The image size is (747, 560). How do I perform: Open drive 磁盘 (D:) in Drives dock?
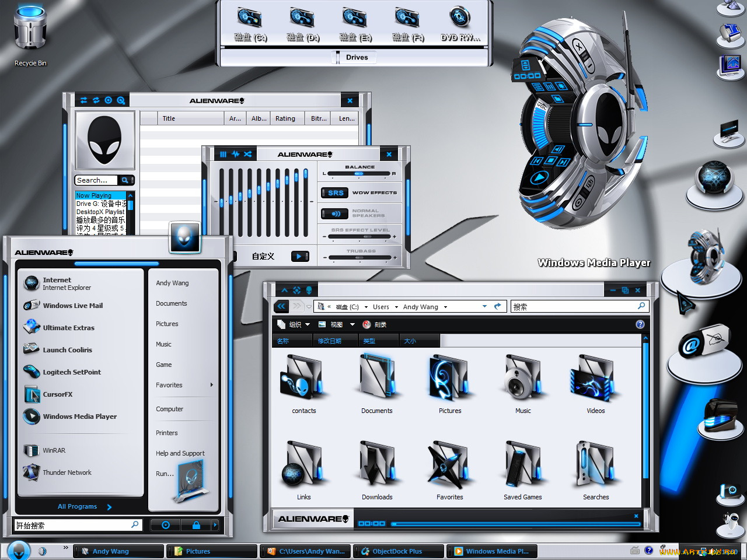click(x=303, y=24)
